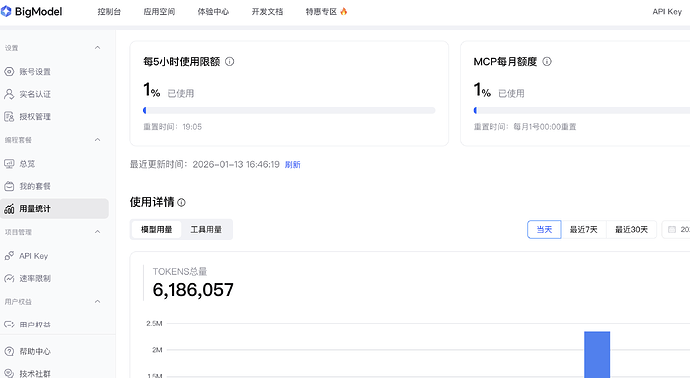Click the 5-hour usage progress bar
This screenshot has height=378, width=690.
point(289,110)
